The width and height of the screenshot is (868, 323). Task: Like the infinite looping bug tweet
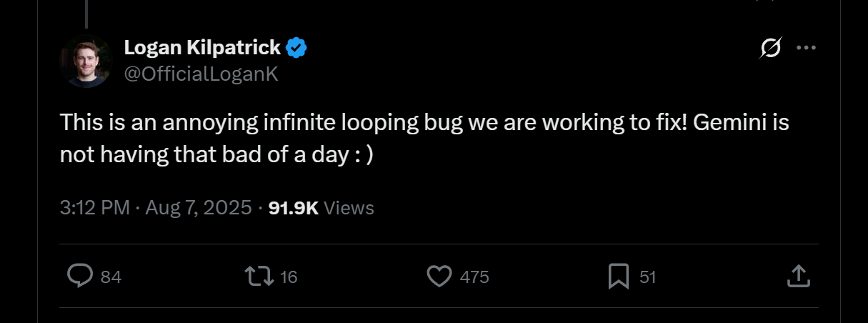point(439,276)
